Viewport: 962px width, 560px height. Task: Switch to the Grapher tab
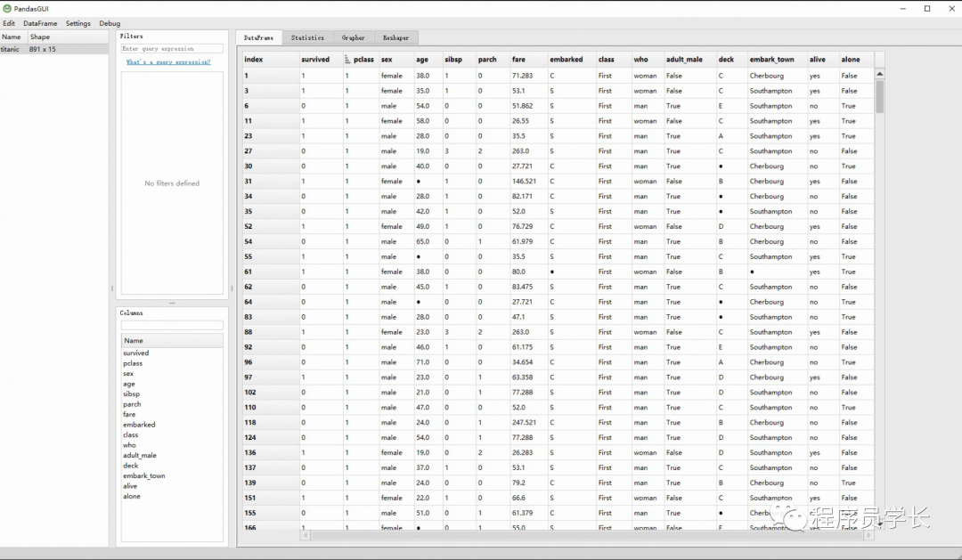pos(354,37)
